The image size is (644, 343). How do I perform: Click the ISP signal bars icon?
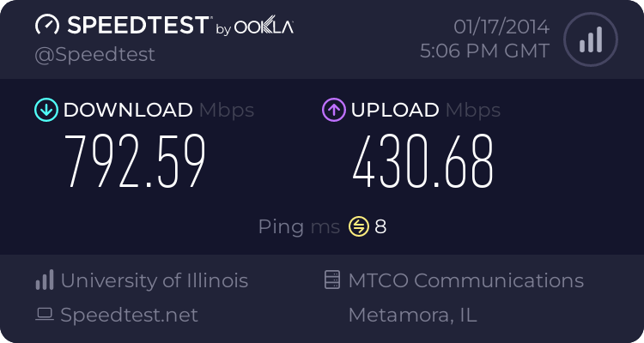45,280
